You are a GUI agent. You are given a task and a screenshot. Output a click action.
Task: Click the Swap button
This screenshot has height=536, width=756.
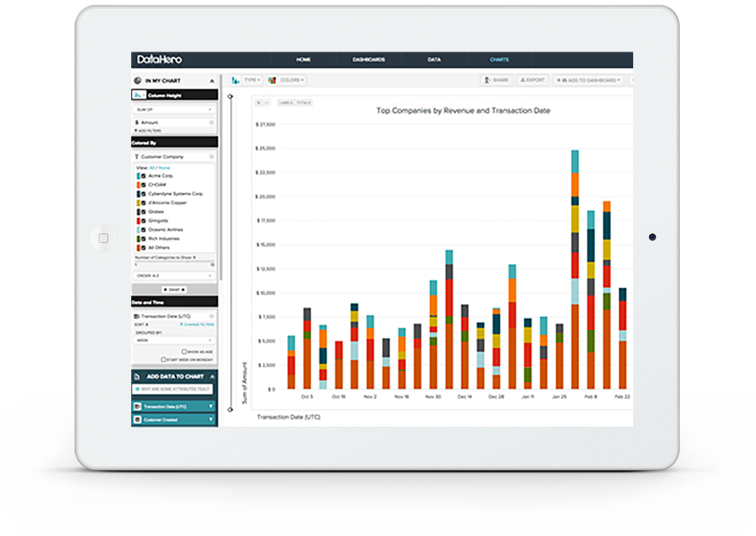click(174, 290)
